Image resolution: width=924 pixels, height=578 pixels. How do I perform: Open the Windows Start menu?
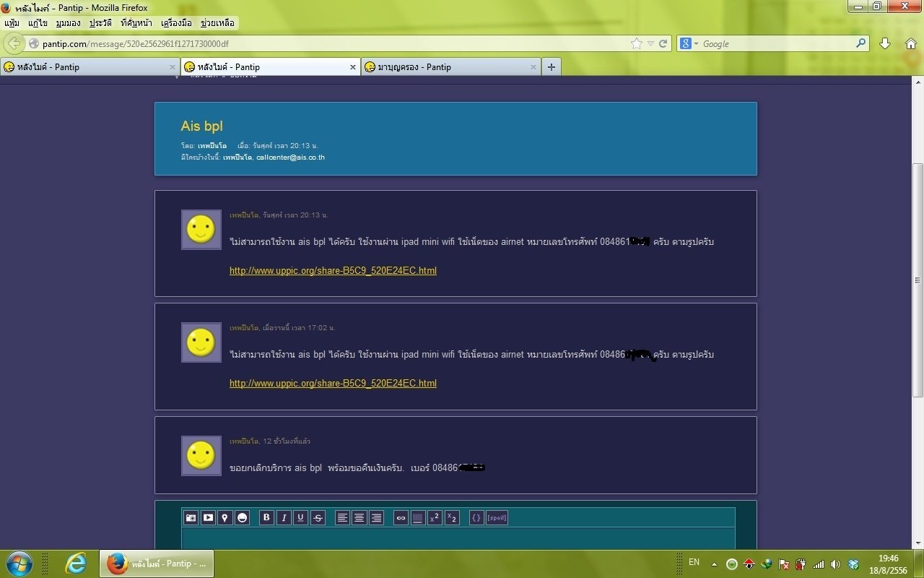(x=19, y=564)
